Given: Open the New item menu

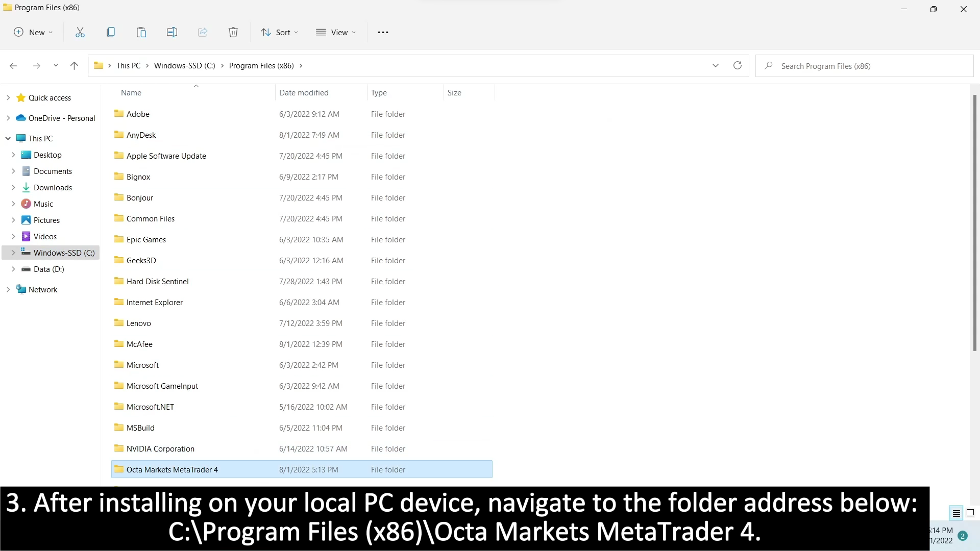Looking at the screenshot, I should 33,32.
